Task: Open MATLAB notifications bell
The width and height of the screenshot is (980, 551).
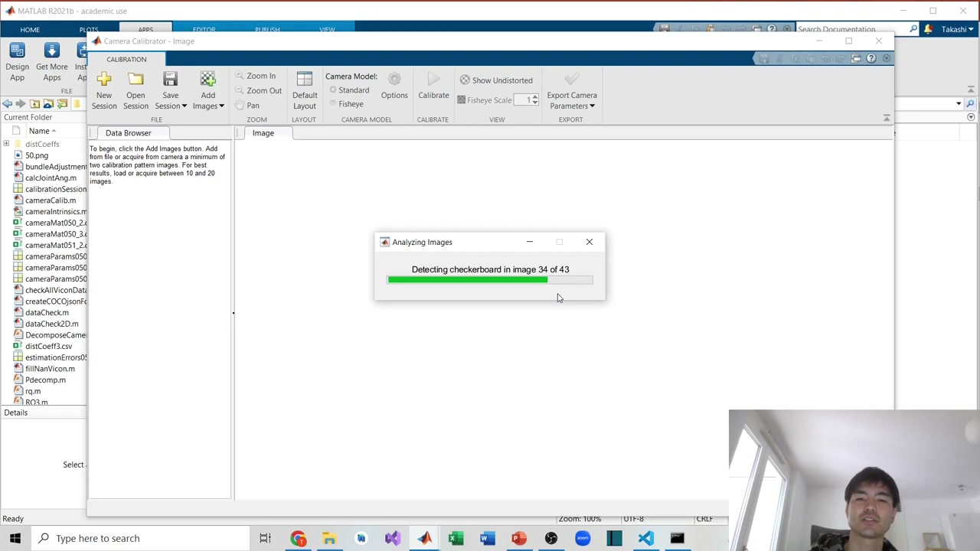Action: 928,29
